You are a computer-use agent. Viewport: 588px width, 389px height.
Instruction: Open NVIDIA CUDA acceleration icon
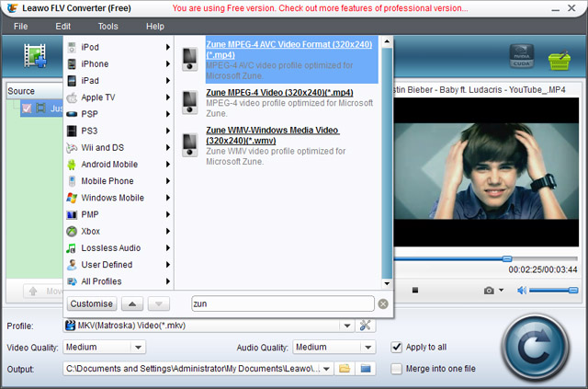[522, 56]
